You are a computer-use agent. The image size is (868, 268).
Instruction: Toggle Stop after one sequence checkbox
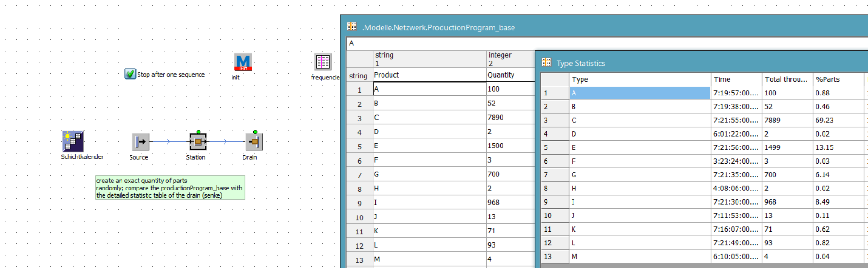tap(130, 74)
